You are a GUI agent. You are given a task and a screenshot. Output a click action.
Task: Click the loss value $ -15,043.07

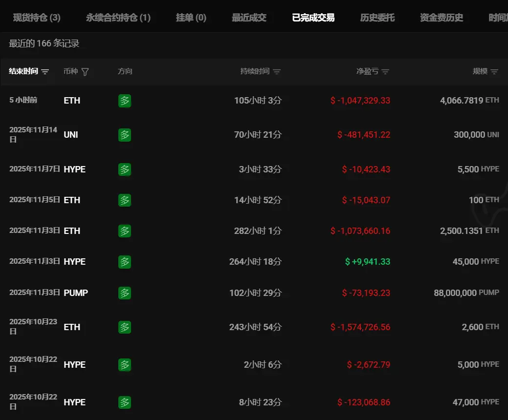pyautogui.click(x=366, y=200)
